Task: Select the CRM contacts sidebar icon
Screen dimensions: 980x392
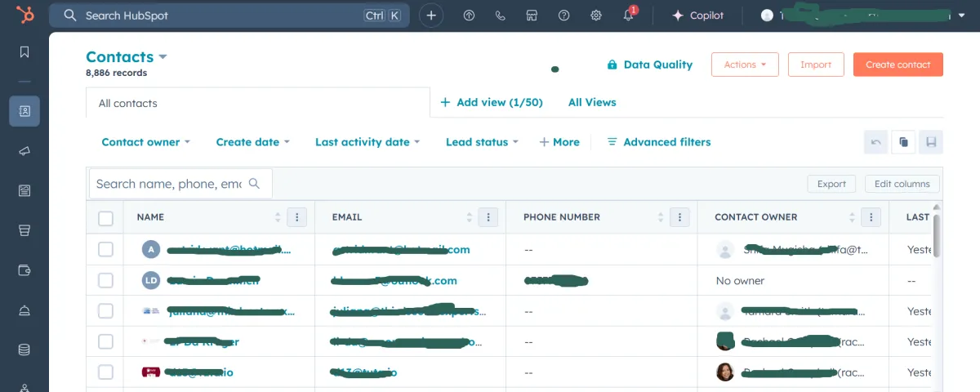Action: click(24, 111)
